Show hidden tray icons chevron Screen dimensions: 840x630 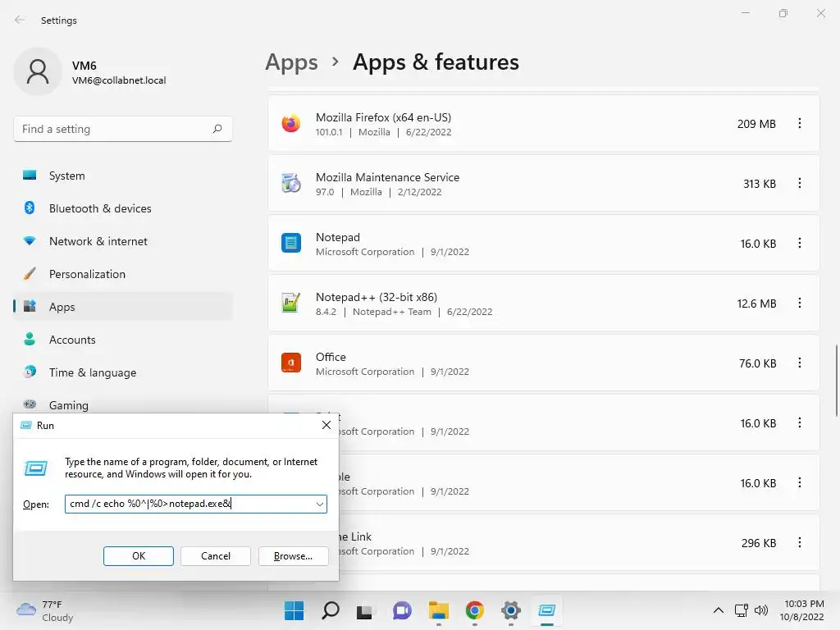(x=719, y=610)
